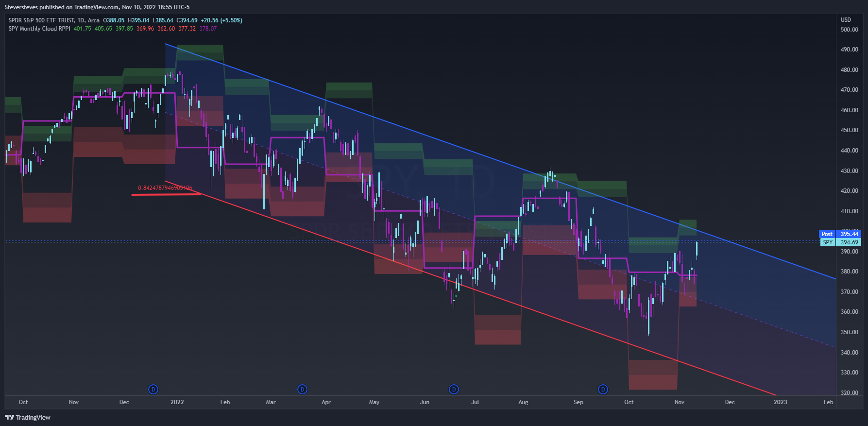Click the indicator value 378.07
868x426 pixels.
point(208,29)
